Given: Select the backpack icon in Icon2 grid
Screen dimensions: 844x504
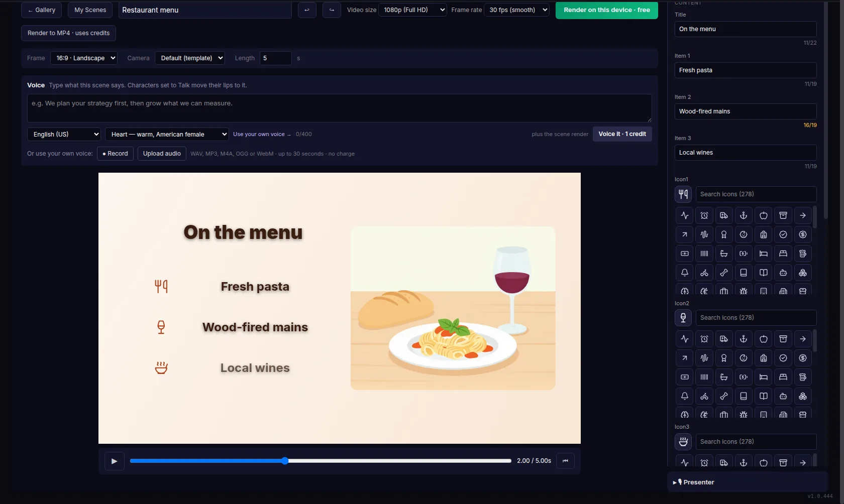Looking at the screenshot, I should (764, 358).
